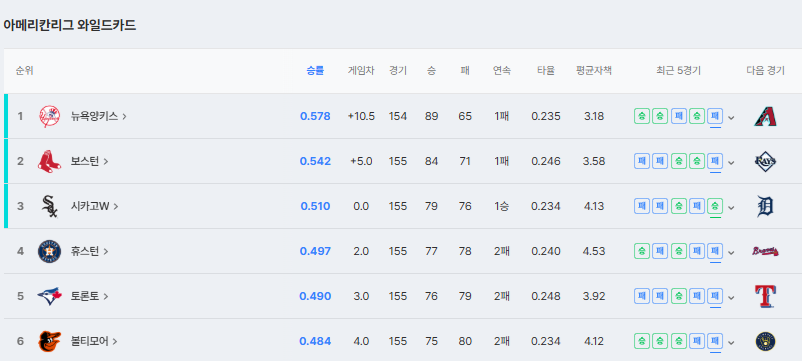Expand recent games dropdown for 휴스턴
802x361 pixels.
click(731, 253)
